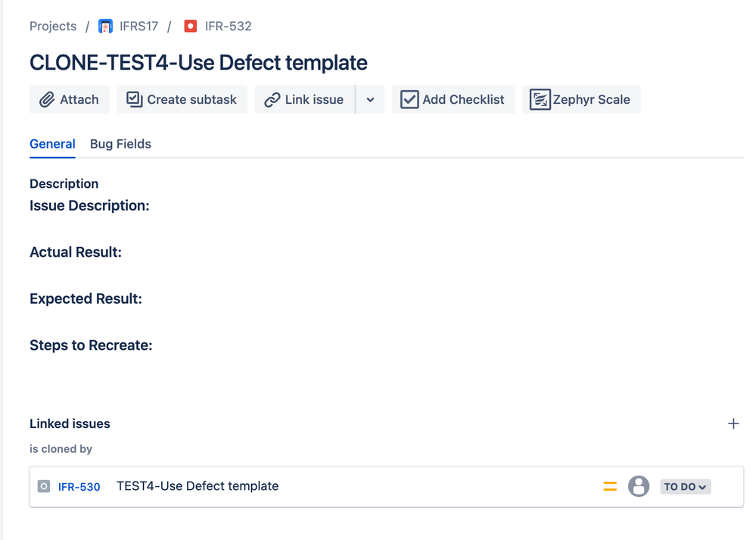The image size is (756, 540).
Task: Add a linked issue with plus icon
Action: pos(733,424)
